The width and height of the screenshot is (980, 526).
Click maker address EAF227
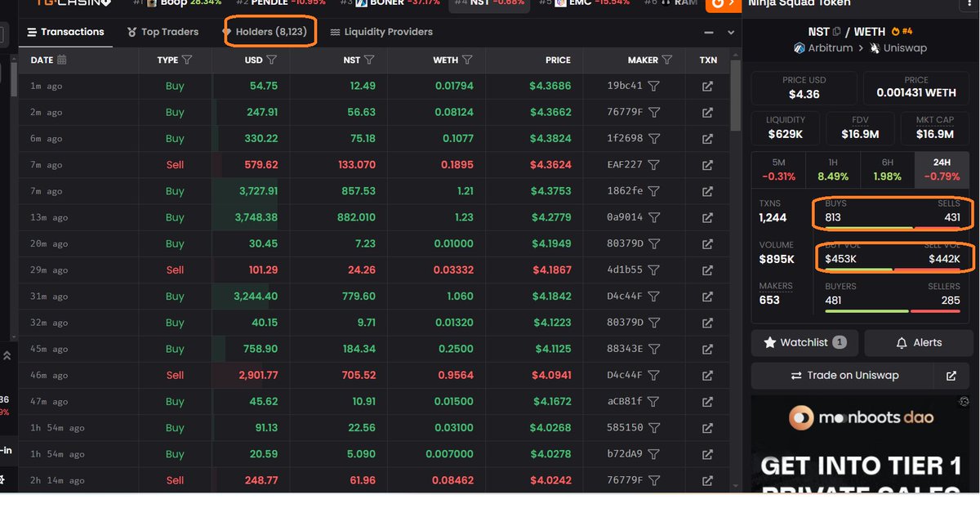point(625,165)
